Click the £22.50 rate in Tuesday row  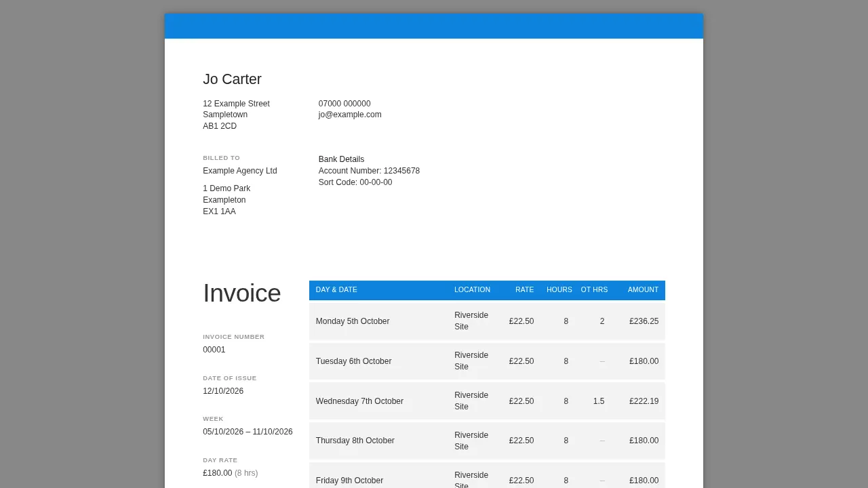[x=521, y=361]
